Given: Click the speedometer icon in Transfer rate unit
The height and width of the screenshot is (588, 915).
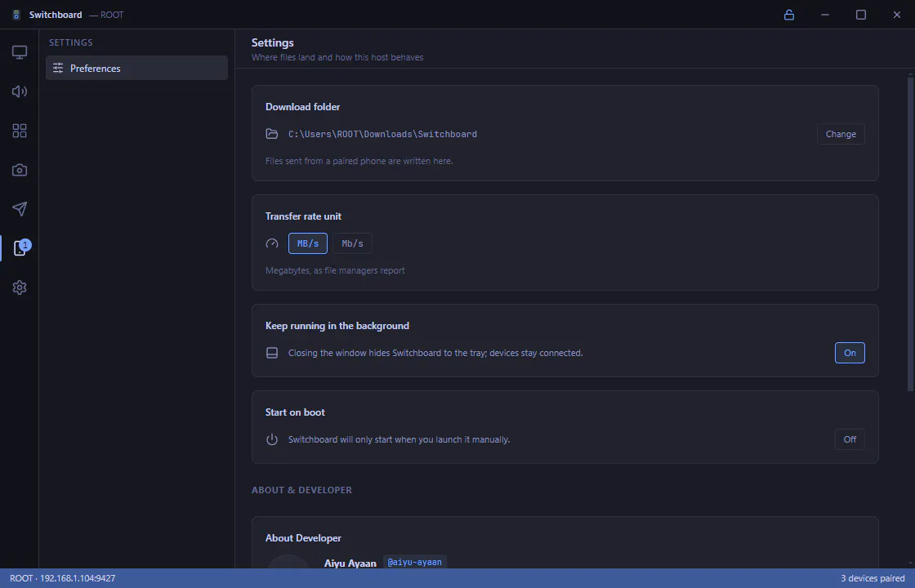Looking at the screenshot, I should (x=272, y=243).
